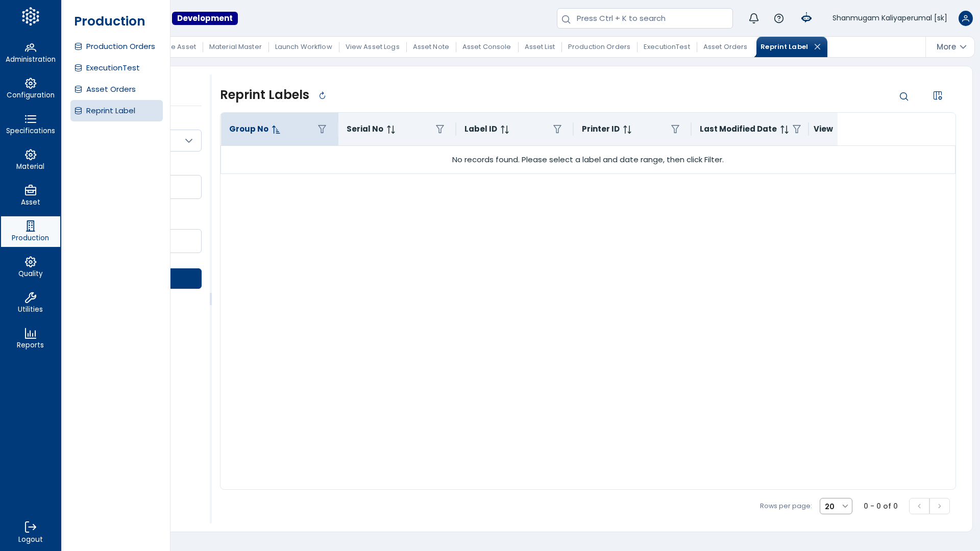Click the Logout icon
This screenshot has width=980, height=551.
coord(31,527)
